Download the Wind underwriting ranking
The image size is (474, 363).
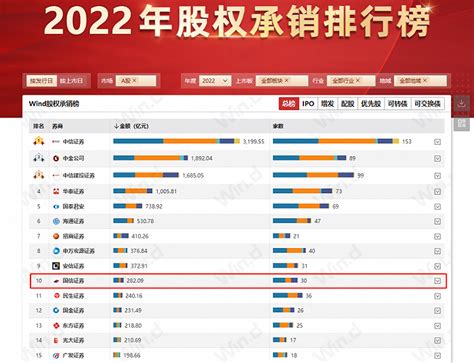pyautogui.click(x=461, y=104)
